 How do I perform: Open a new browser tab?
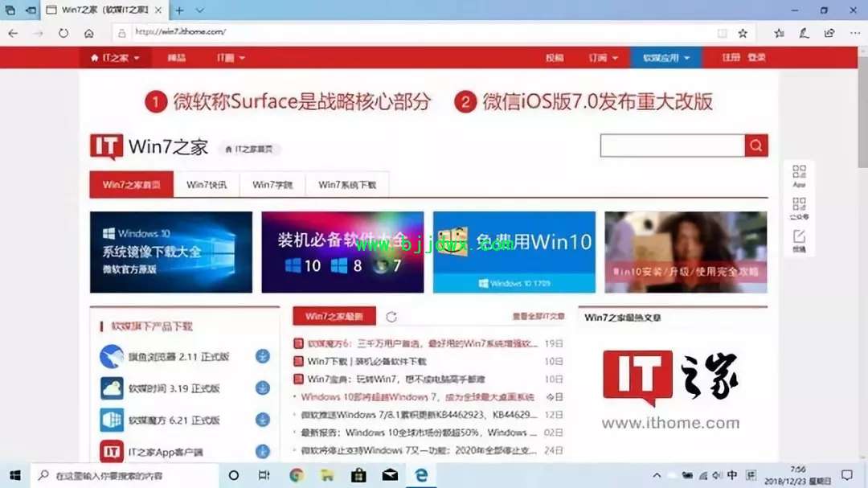pyautogui.click(x=179, y=10)
